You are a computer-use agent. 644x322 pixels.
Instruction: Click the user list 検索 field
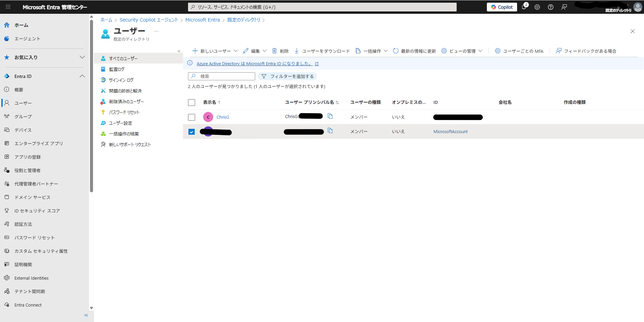[x=222, y=76]
